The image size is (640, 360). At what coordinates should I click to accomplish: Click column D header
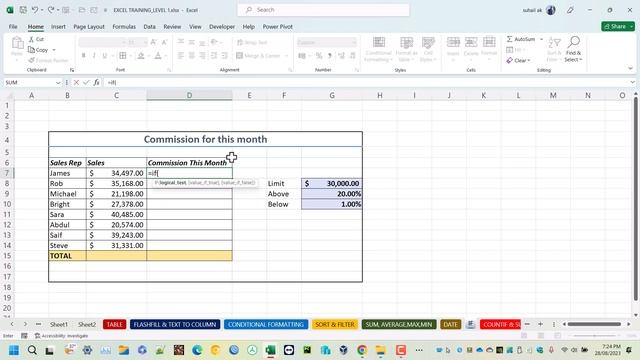[189, 96]
